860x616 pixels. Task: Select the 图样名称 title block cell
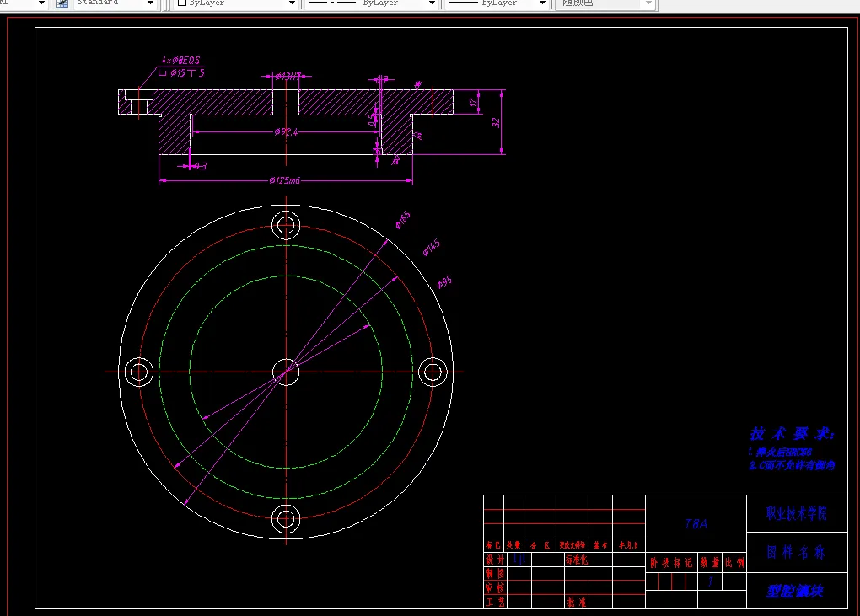[x=797, y=553]
